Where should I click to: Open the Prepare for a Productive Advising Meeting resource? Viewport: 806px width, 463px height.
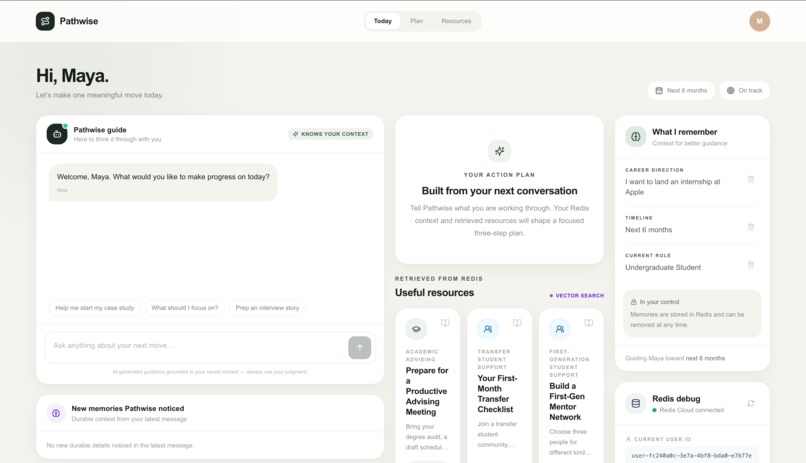427,391
